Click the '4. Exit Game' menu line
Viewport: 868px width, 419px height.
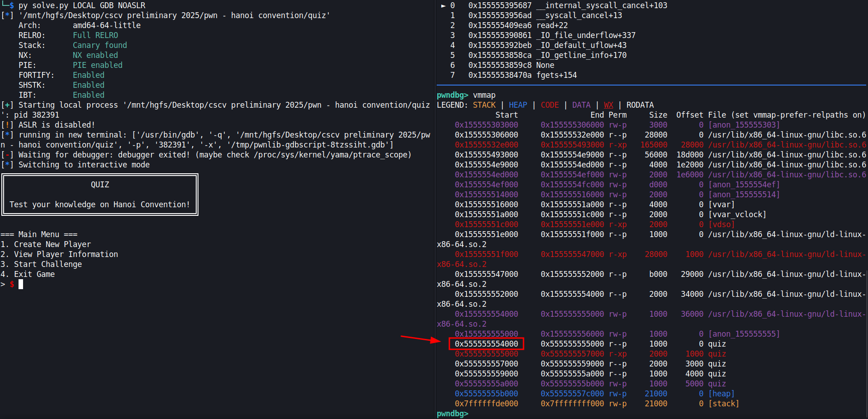click(28, 274)
